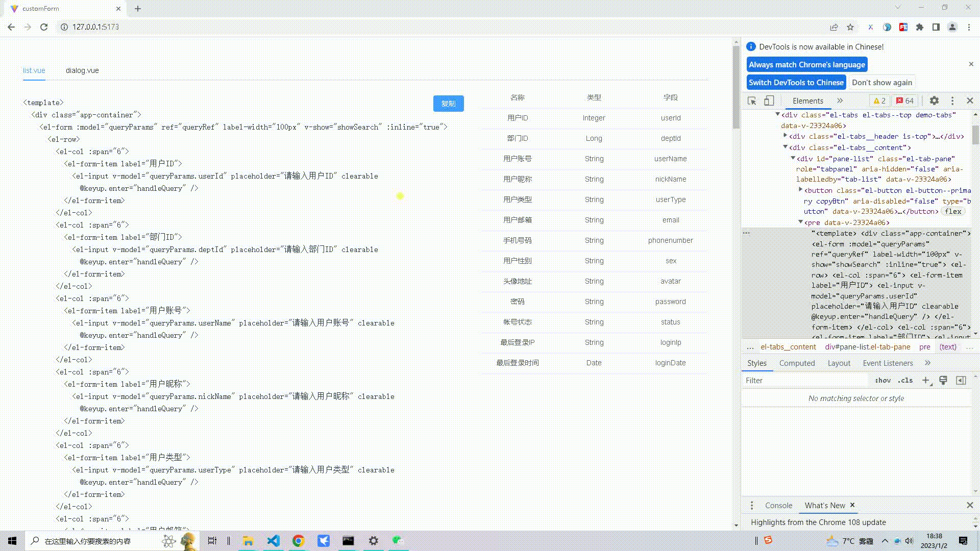Click the yellow warnings counter badge
The image size is (980, 551).
click(879, 101)
